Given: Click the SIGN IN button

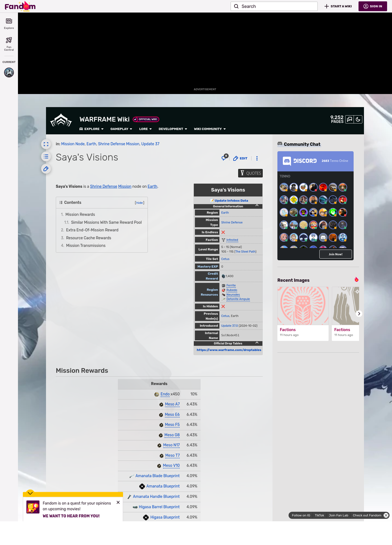Looking at the screenshot, I should (x=373, y=6).
